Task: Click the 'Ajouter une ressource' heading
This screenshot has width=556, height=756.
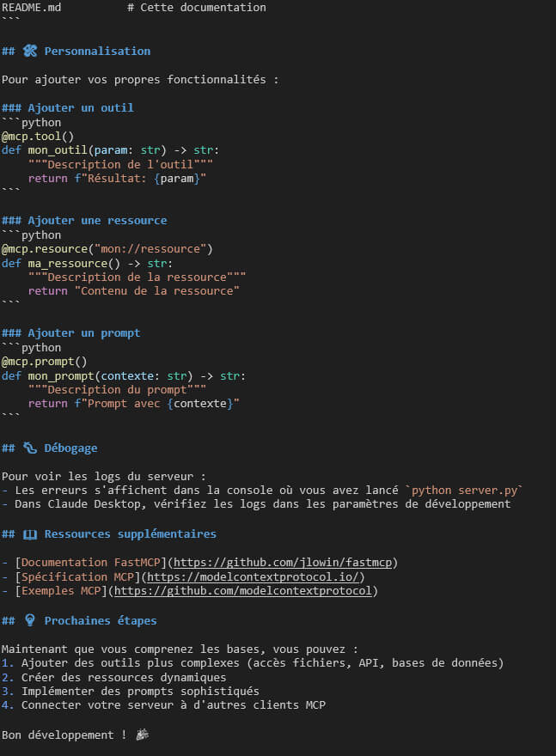Action: coord(97,221)
